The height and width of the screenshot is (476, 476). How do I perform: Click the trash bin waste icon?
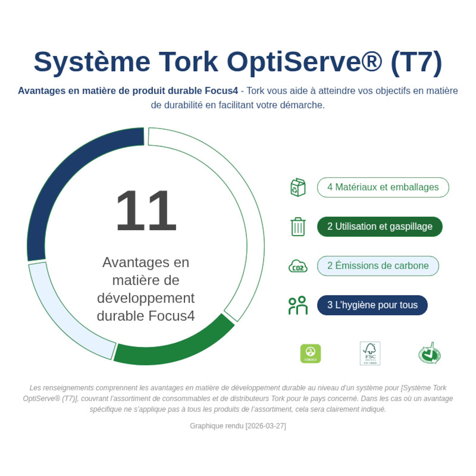pyautogui.click(x=298, y=227)
